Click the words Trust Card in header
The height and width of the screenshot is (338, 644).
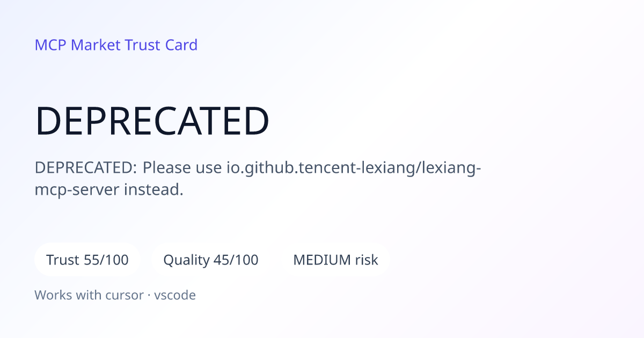[x=162, y=45]
